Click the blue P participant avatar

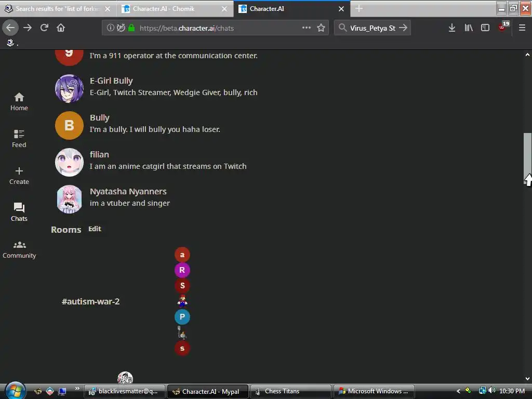pos(182,317)
